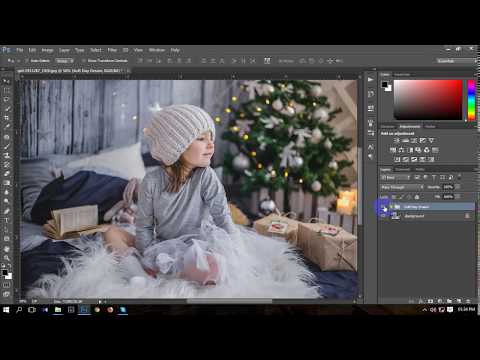The width and height of the screenshot is (480, 360).
Task: Open File Explorer from the taskbar
Action: 58,310
